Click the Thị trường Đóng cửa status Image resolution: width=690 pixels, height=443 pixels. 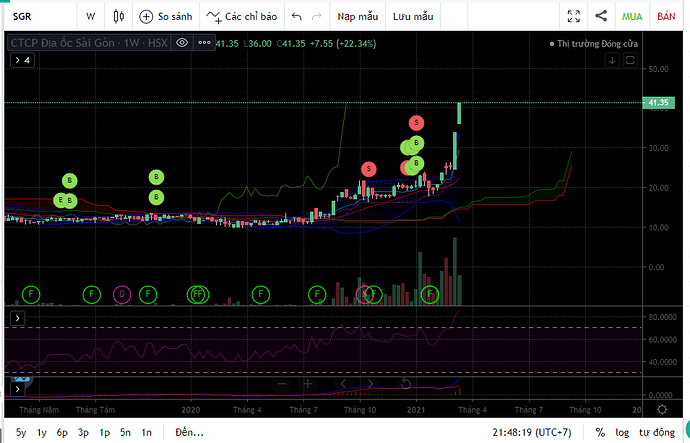coord(593,44)
